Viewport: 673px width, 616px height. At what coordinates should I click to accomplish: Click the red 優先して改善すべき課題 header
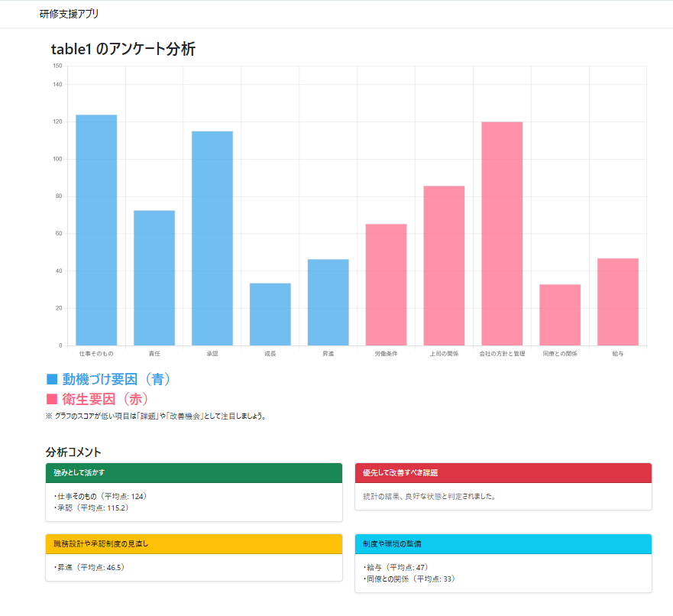tap(503, 473)
